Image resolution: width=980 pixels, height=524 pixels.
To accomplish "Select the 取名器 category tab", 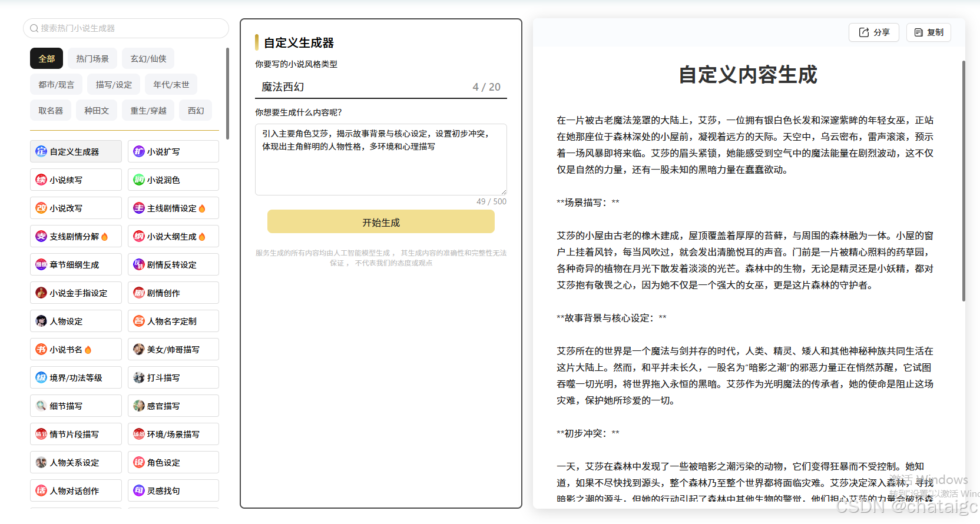I will 51,111.
